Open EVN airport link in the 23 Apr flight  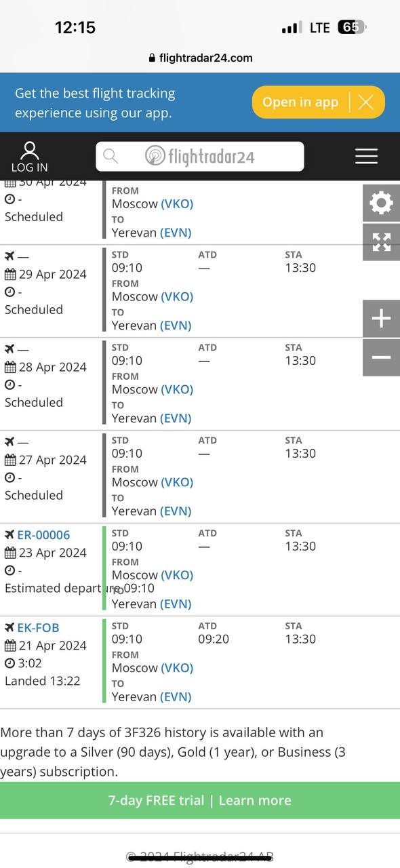tap(176, 604)
